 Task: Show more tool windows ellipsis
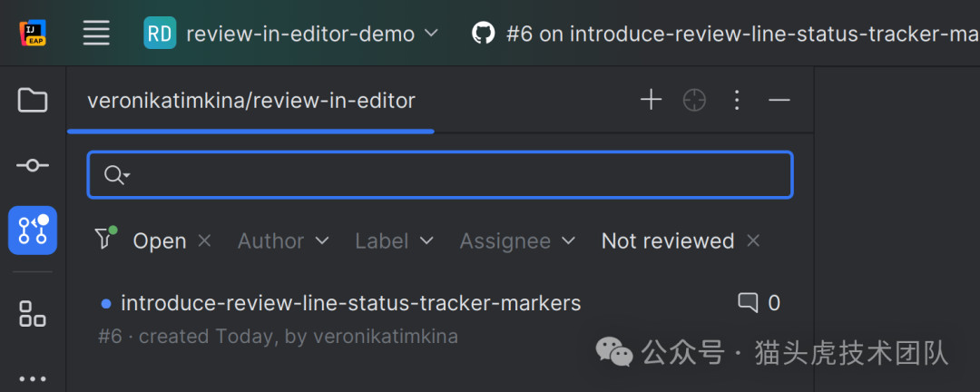[x=33, y=378]
